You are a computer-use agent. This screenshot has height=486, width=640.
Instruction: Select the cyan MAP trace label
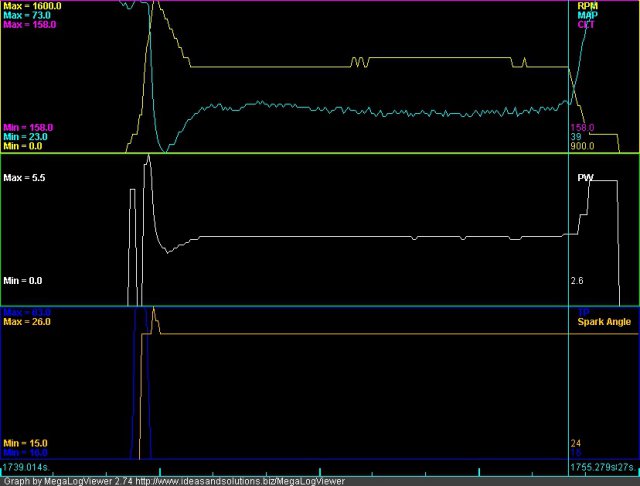tap(585, 15)
